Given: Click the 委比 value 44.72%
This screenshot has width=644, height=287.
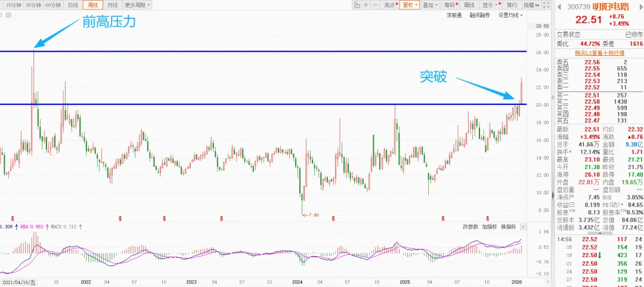Looking at the screenshot, I should [589, 43].
